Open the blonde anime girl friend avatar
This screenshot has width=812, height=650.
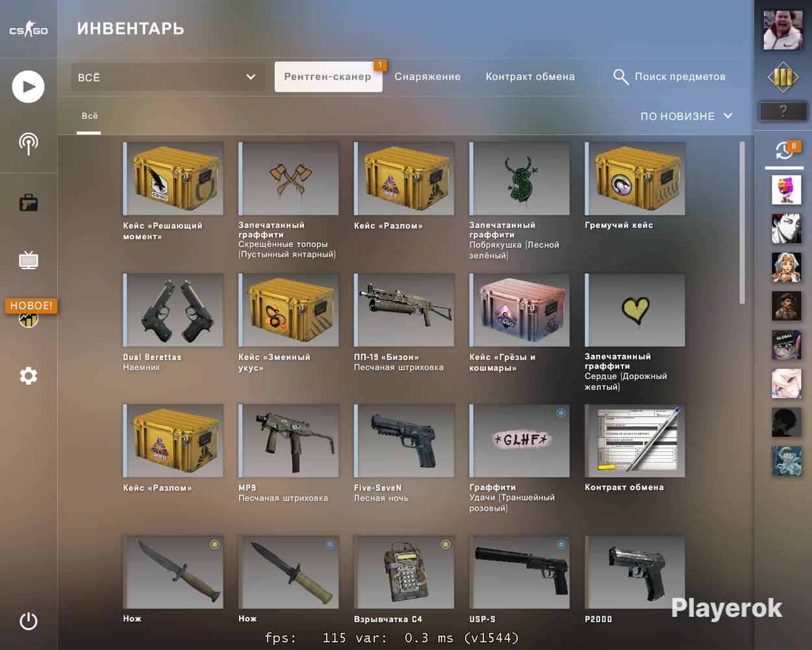point(786,267)
